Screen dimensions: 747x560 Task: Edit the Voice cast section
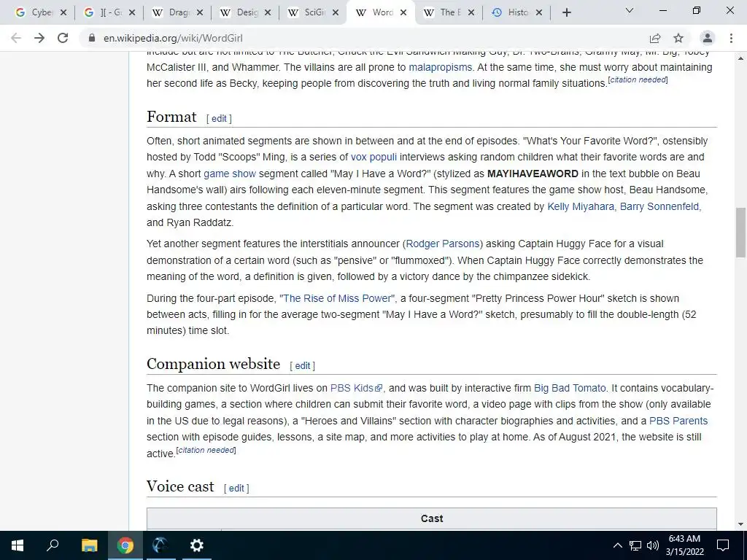click(x=236, y=488)
